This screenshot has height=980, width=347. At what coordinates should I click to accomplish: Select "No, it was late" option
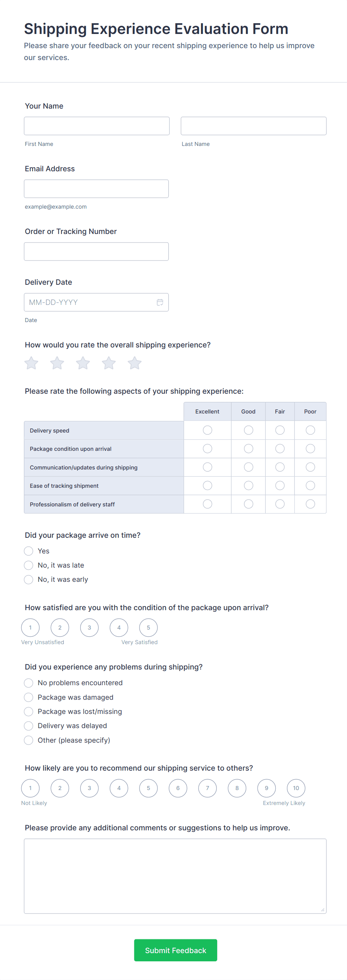[28, 565]
